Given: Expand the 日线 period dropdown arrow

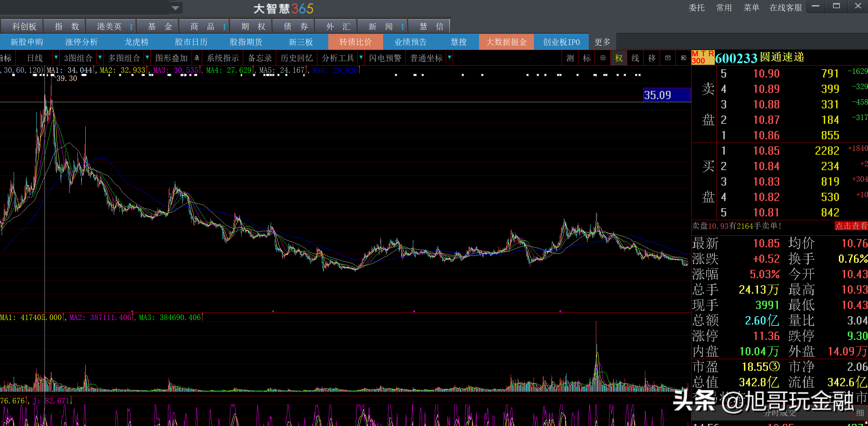Looking at the screenshot, I should click(56, 58).
